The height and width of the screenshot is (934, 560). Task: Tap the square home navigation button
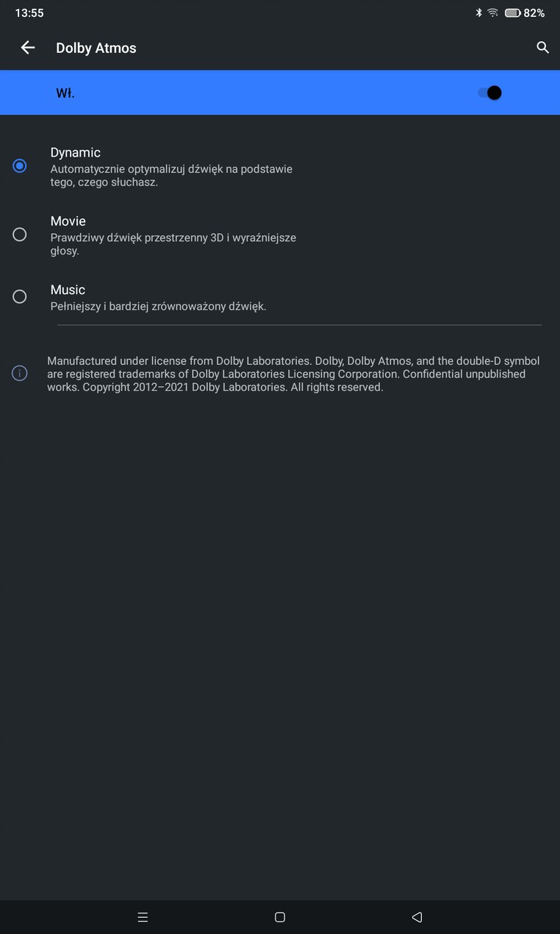pyautogui.click(x=280, y=917)
